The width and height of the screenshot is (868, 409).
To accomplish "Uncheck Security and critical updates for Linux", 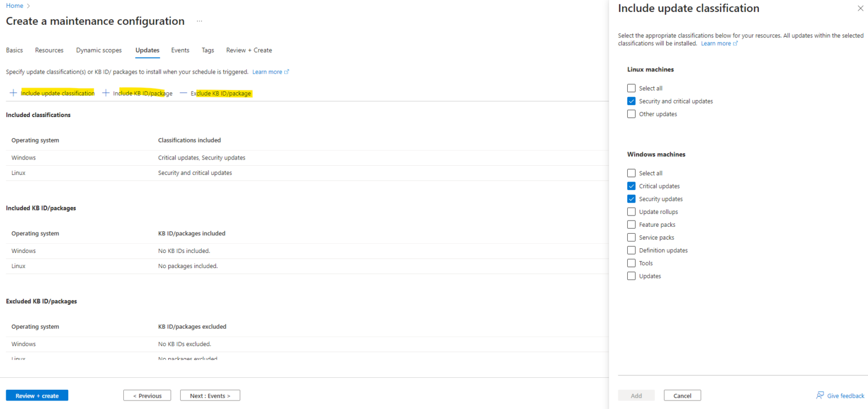I will tap(631, 101).
